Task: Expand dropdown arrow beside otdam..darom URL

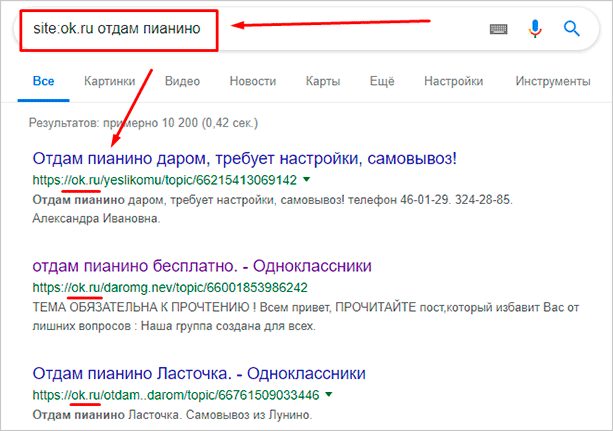Action: coord(327,395)
